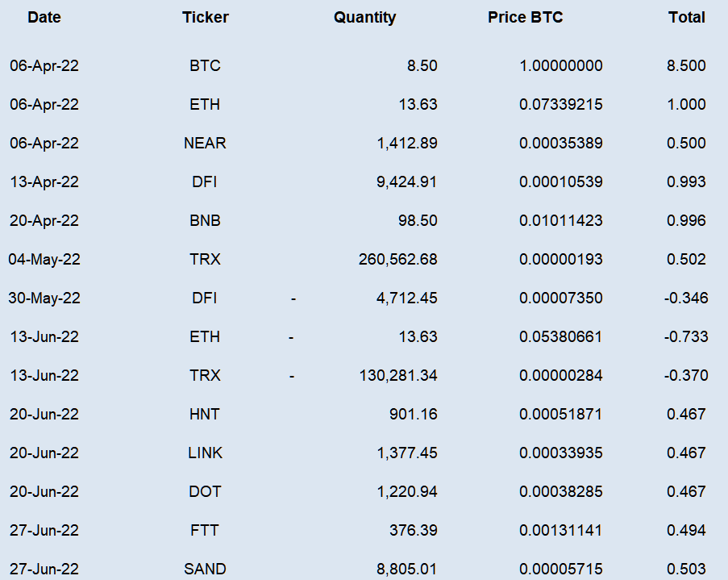
Task: Select the HNT ticker cell
Action: [204, 414]
